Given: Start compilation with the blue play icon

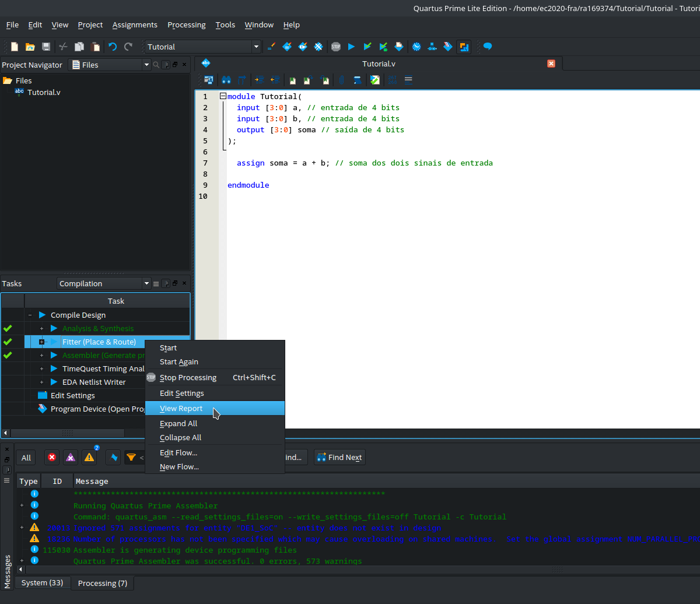Looking at the screenshot, I should pyautogui.click(x=352, y=47).
